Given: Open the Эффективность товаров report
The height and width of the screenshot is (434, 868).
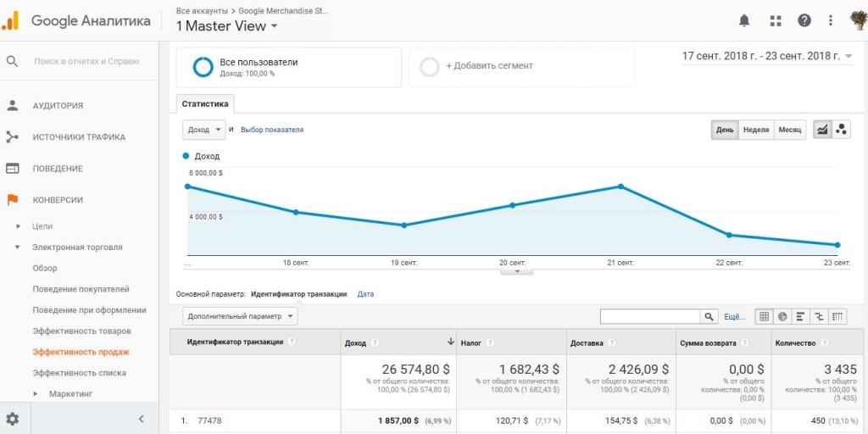Looking at the screenshot, I should (82, 331).
